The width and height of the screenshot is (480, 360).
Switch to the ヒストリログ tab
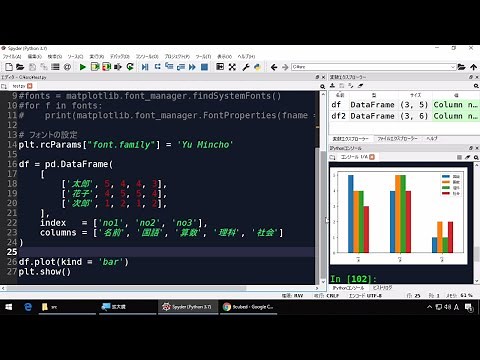pyautogui.click(x=382, y=288)
